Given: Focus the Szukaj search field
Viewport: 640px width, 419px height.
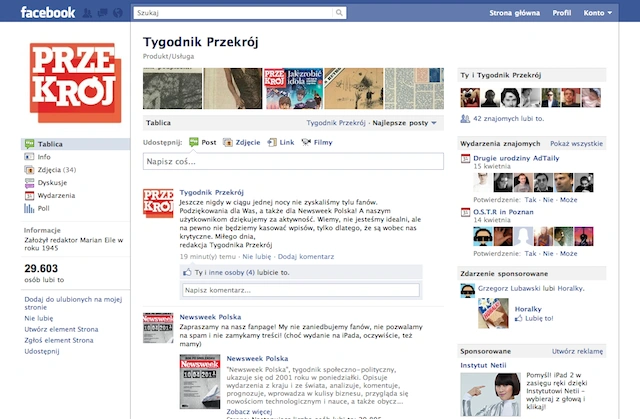Looking at the screenshot, I should (x=233, y=13).
